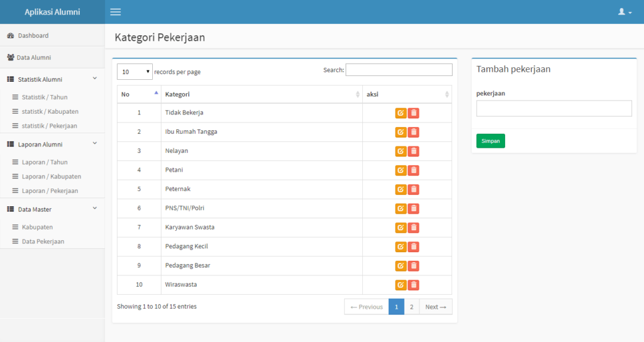
Task: Delete the Wiraswasta category
Action: 413,285
